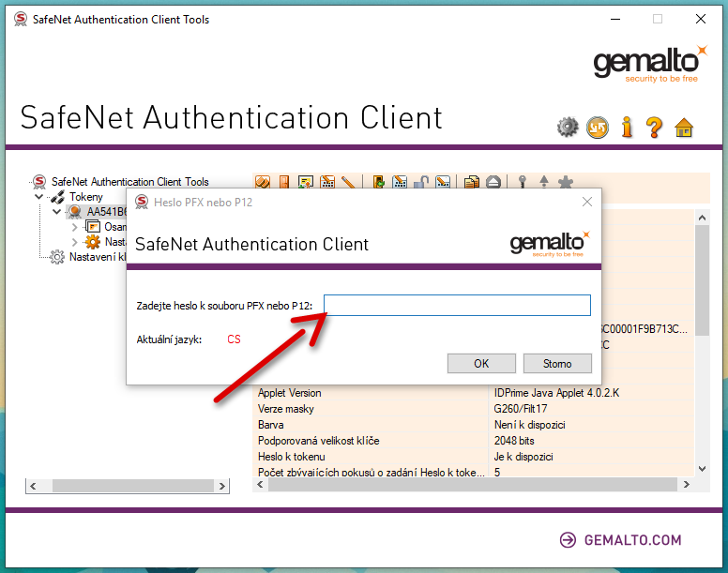Click the open padlock unlock token icon
This screenshot has width=728, height=573.
(x=421, y=182)
